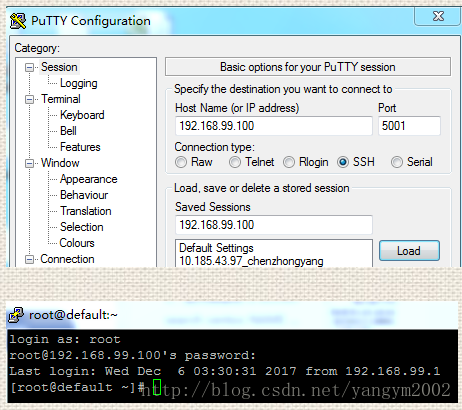Select Session in the category tree
The width and height of the screenshot is (462, 410).
point(59,67)
